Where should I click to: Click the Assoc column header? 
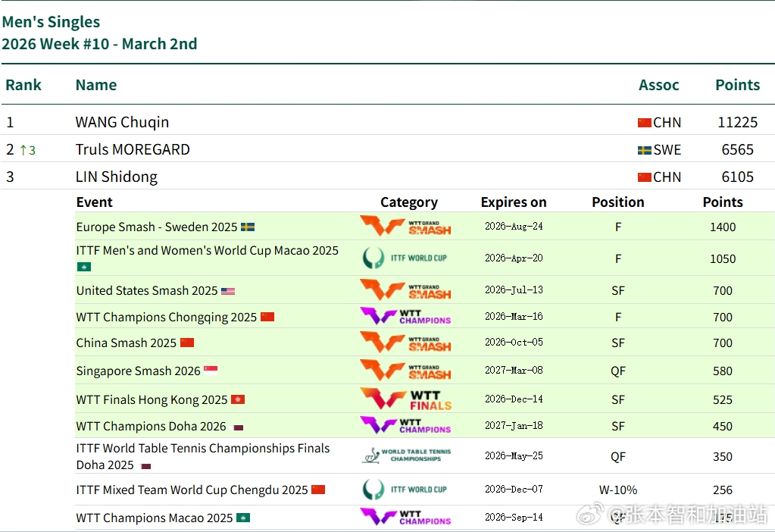pyautogui.click(x=658, y=85)
